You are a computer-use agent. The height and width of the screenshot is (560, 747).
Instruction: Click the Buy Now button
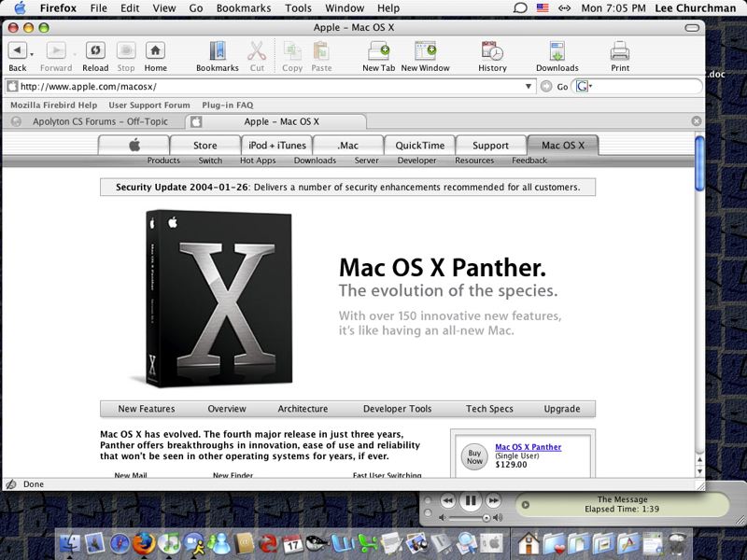point(474,455)
